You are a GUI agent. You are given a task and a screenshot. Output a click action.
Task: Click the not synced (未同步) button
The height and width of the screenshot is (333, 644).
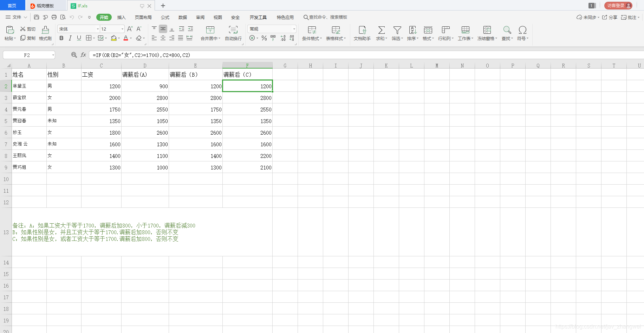point(587,17)
